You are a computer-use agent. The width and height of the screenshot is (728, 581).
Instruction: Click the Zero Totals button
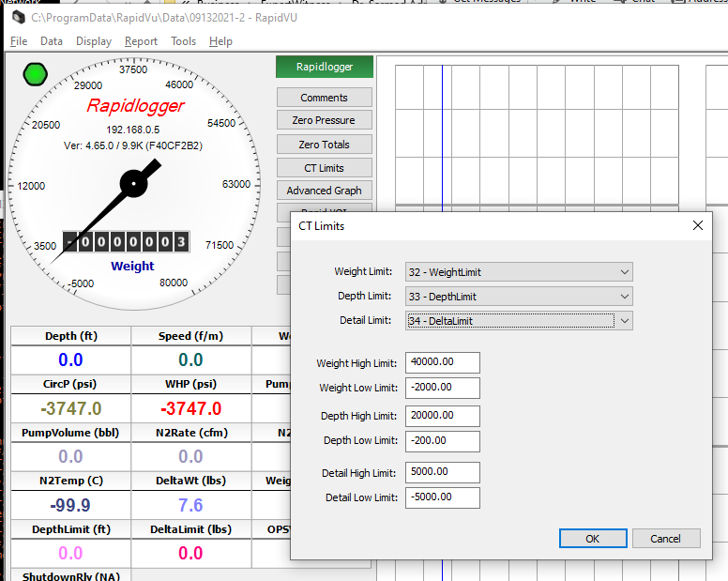(324, 145)
